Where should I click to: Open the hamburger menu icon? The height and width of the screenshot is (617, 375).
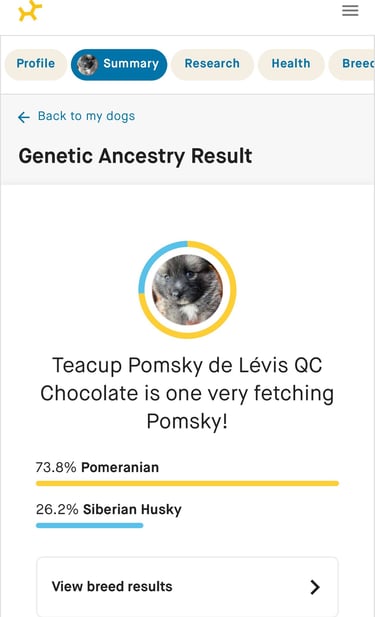(x=350, y=11)
